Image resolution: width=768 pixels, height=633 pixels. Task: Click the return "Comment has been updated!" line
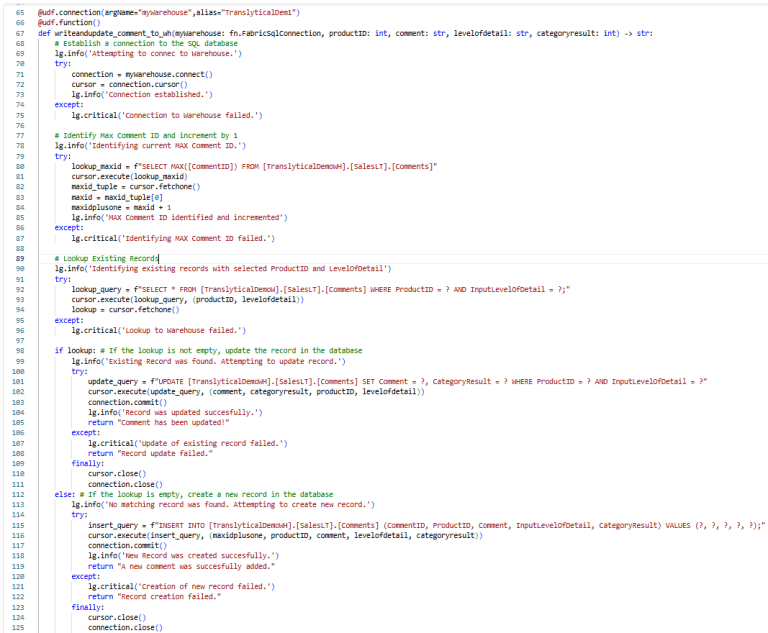click(158, 422)
